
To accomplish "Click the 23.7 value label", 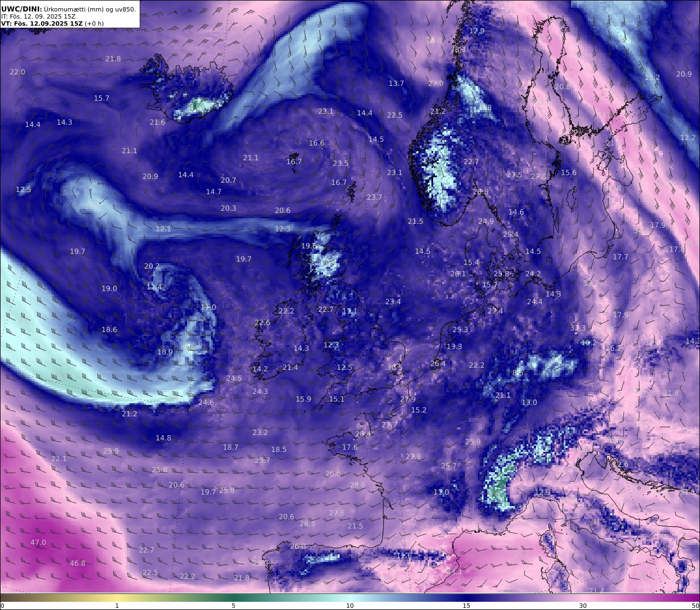I will [375, 197].
